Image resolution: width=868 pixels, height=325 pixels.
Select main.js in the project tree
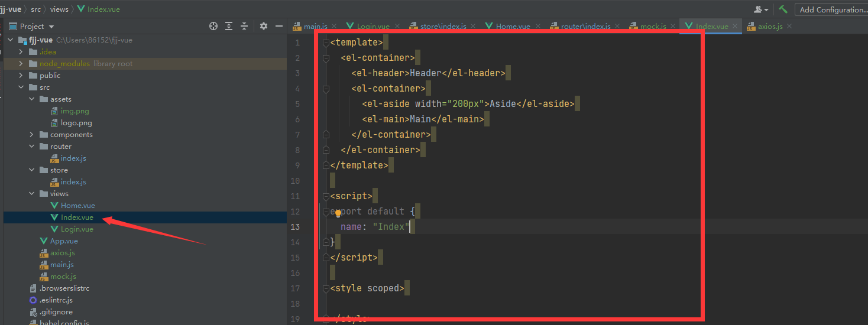(61, 265)
